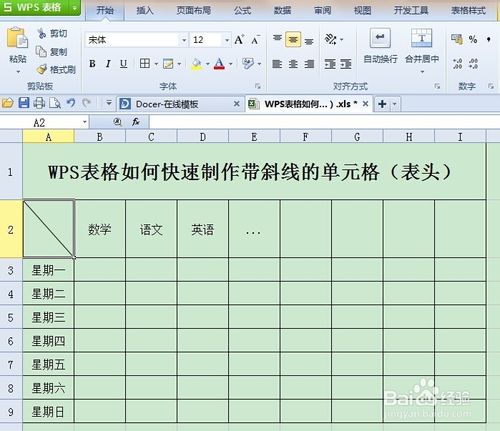The image size is (500, 431).
Task: Select the 数学 cell
Action: [100, 229]
